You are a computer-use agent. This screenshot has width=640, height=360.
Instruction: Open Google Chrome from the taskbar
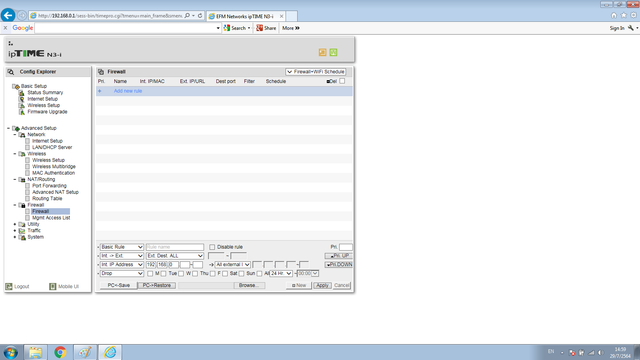click(x=60, y=352)
